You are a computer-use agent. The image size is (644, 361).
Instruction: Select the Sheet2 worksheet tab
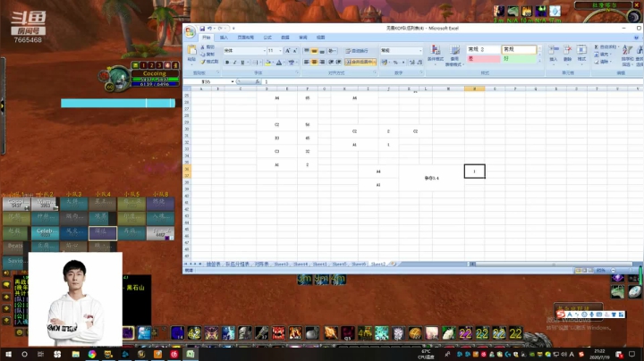click(x=378, y=264)
